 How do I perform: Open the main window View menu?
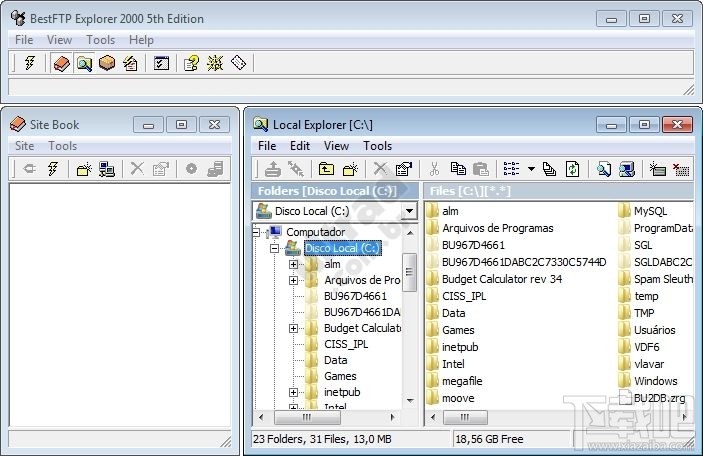point(60,40)
